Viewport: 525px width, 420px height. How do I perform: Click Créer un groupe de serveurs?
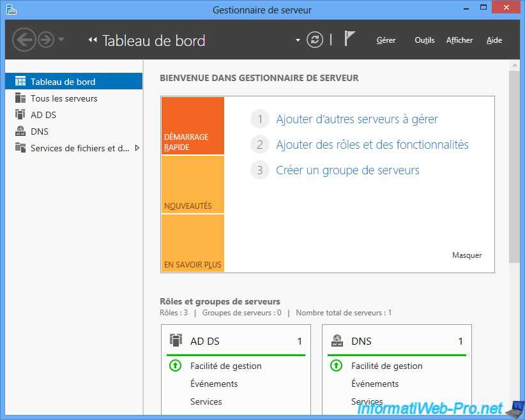pyautogui.click(x=347, y=170)
